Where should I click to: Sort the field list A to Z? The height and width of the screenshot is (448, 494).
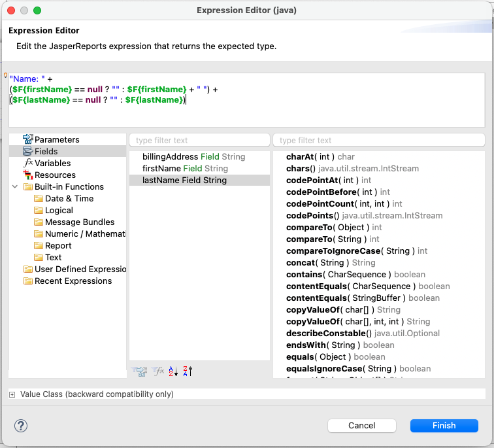point(173,371)
